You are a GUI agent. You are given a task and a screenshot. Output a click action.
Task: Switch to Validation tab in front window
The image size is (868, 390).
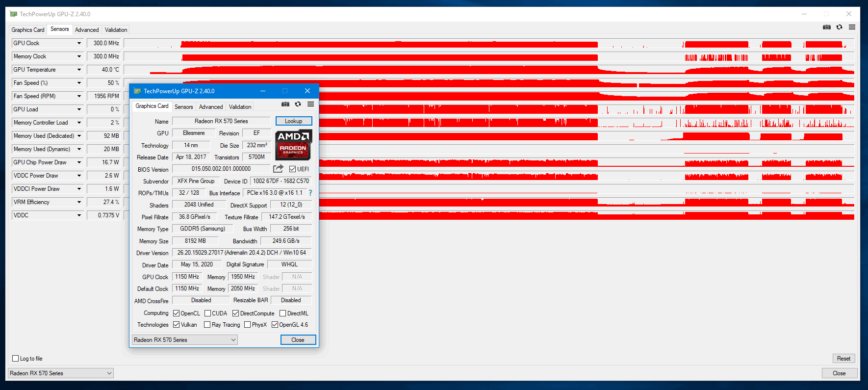(240, 106)
